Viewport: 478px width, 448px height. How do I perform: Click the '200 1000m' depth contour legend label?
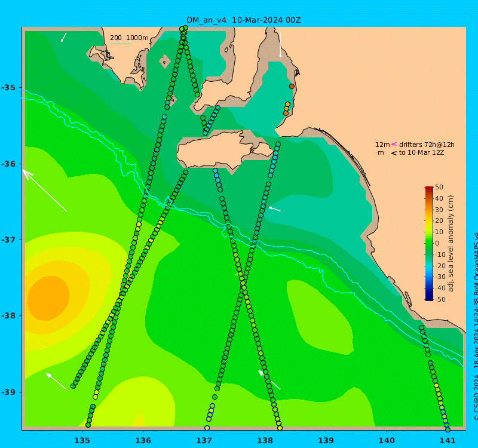[129, 38]
